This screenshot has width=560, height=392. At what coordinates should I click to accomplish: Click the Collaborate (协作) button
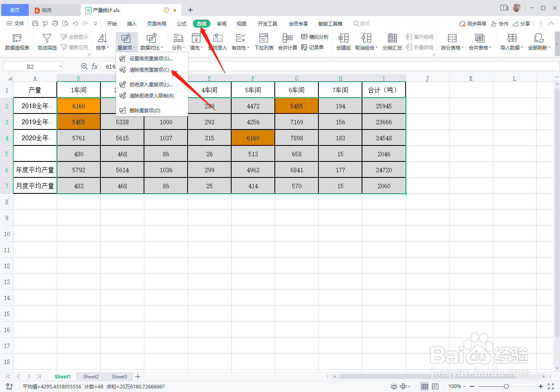(x=500, y=24)
